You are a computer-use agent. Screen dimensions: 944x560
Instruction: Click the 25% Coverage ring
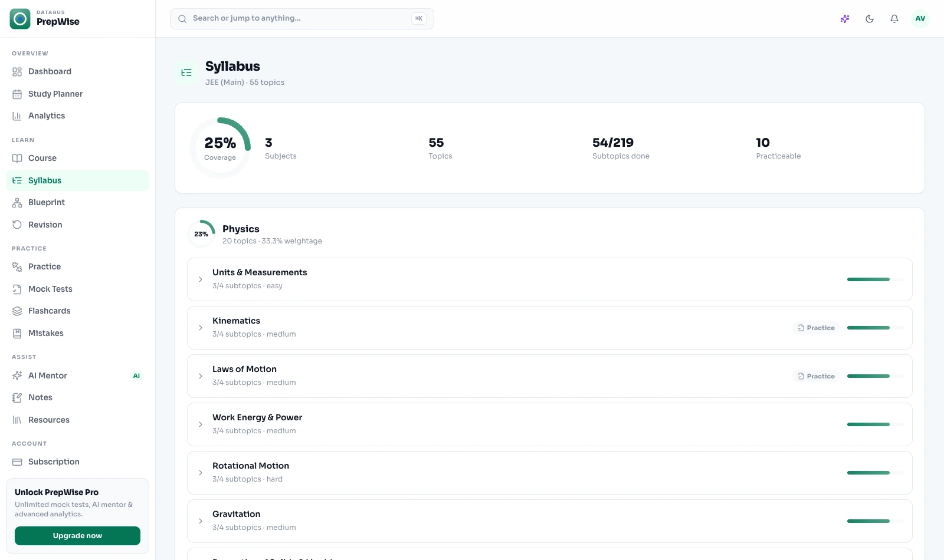(220, 148)
